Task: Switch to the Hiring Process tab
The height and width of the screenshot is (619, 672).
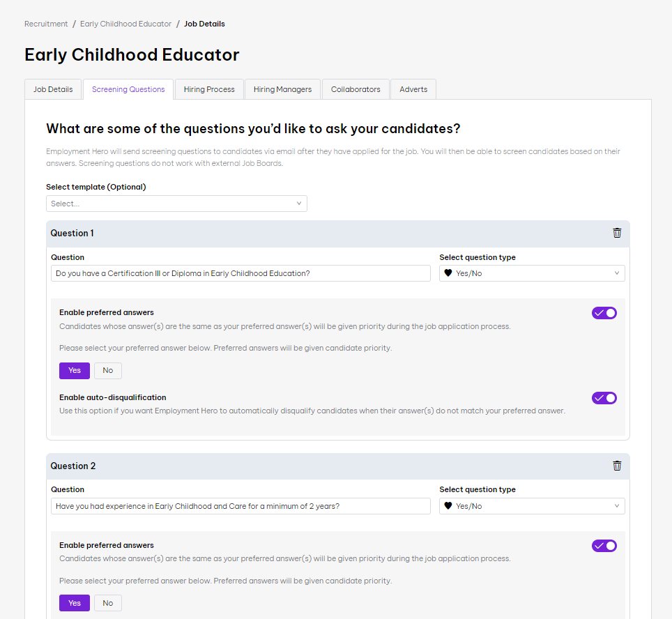Action: coord(209,89)
